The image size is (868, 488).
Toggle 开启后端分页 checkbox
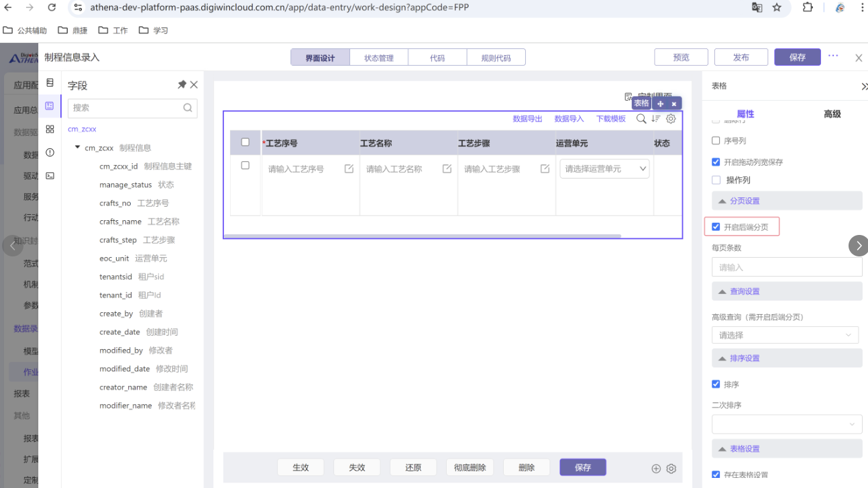pyautogui.click(x=716, y=227)
